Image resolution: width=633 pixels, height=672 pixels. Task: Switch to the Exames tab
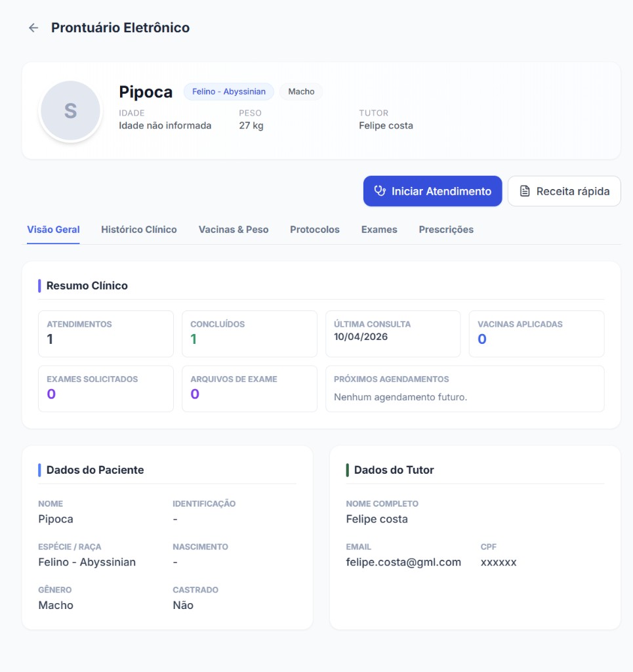pyautogui.click(x=379, y=229)
